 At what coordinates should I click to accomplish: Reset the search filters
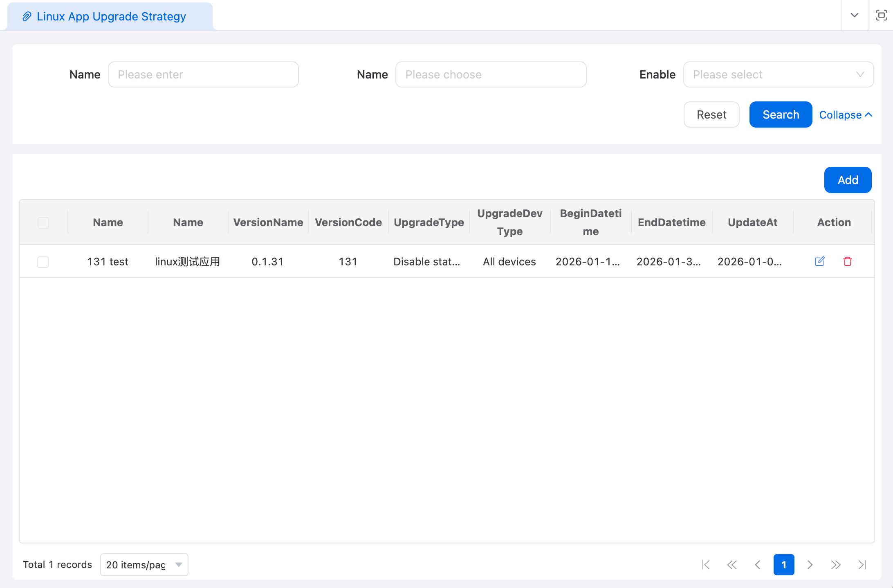tap(711, 114)
